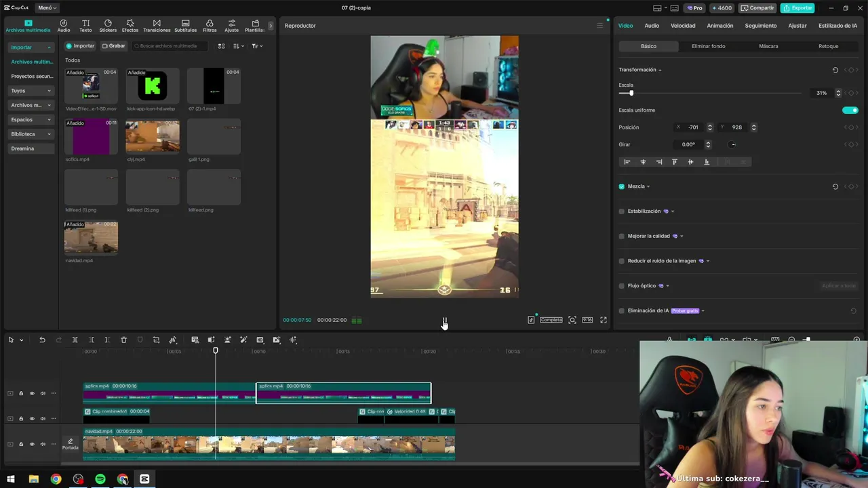Screen dimensions: 868x488
Task: Open the Windows Start menu
Action: click(11, 479)
